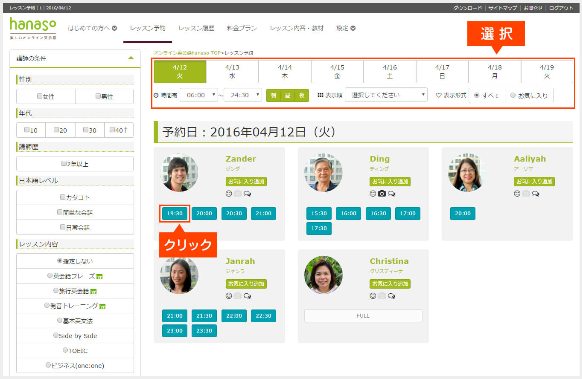Click the chat bubble icon under Zander
This screenshot has width=582, height=379.
[x=247, y=193]
